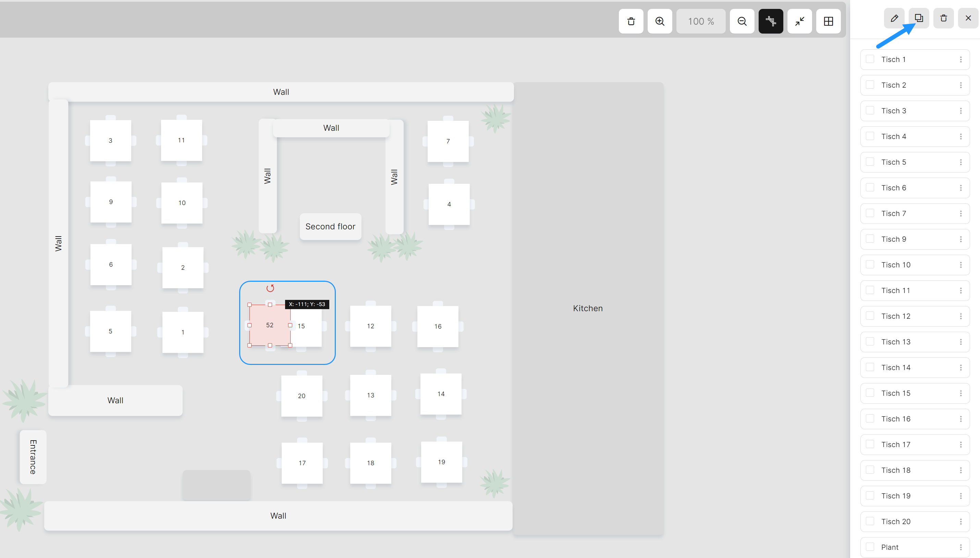Check the Tisch 1 checkbox

point(870,59)
